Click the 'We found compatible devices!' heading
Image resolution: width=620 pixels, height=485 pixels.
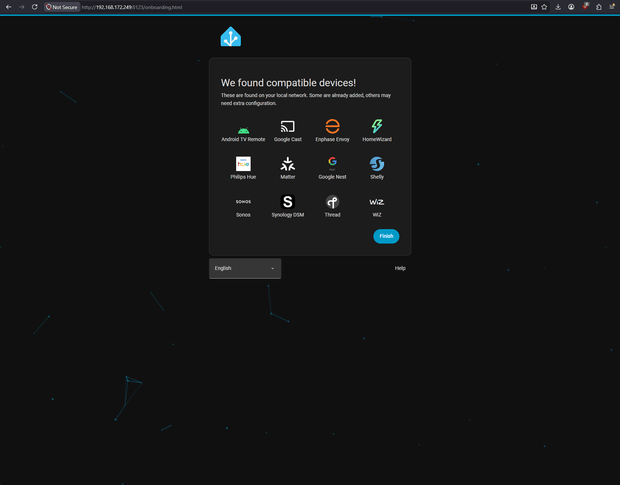(x=288, y=83)
